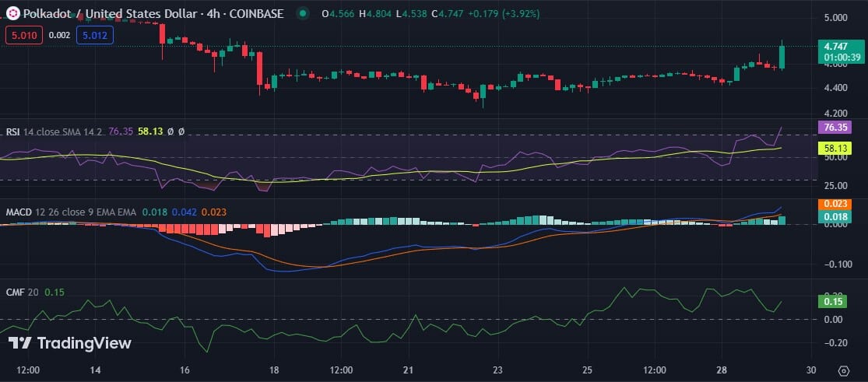Click the yellow RSI SMA tag 58.13
868x382 pixels.
click(835, 147)
